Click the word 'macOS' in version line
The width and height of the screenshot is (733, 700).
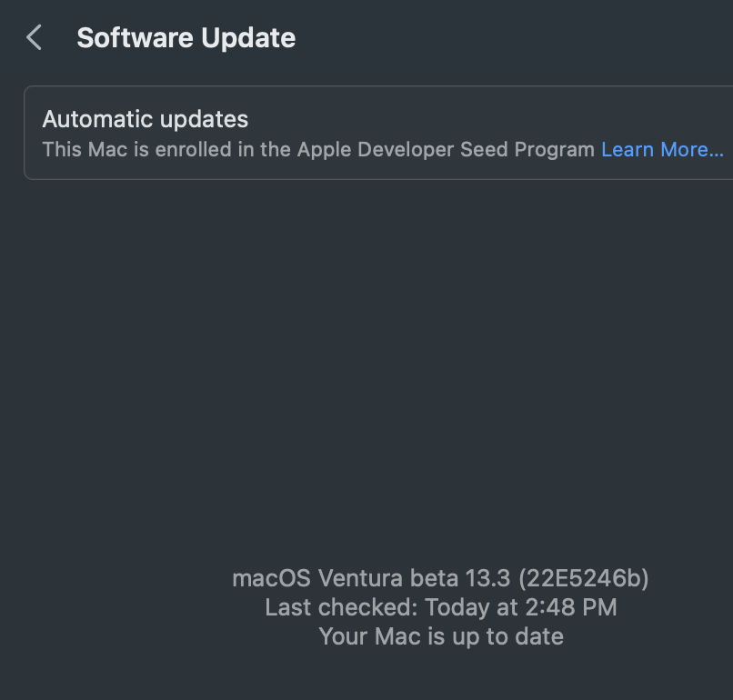271,578
